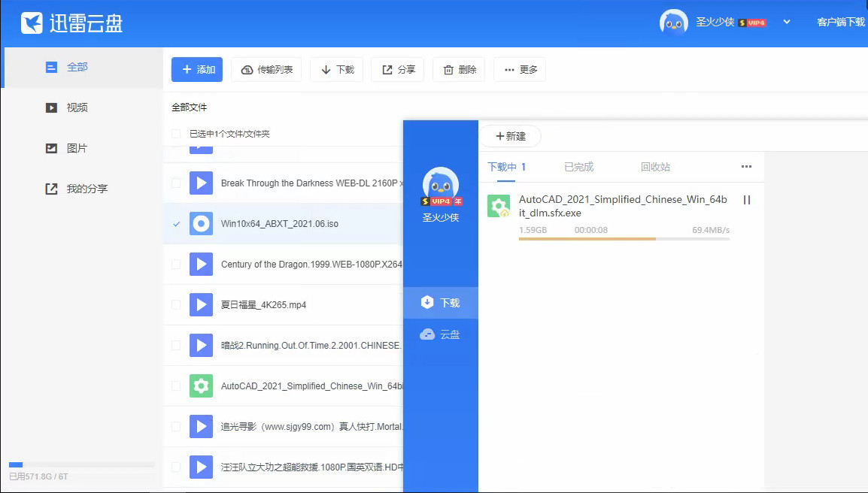Click the 删除 delete toolbar button
The image size is (868, 493).
point(459,70)
